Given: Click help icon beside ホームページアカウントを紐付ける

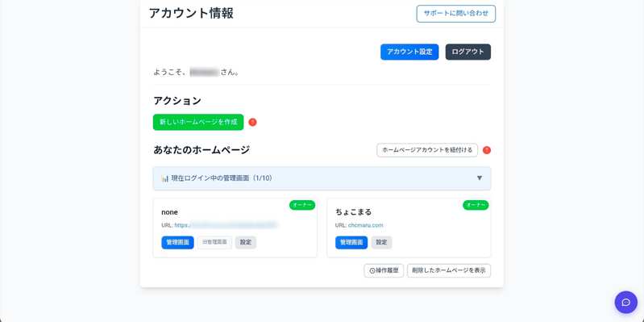Looking at the screenshot, I should tap(487, 150).
